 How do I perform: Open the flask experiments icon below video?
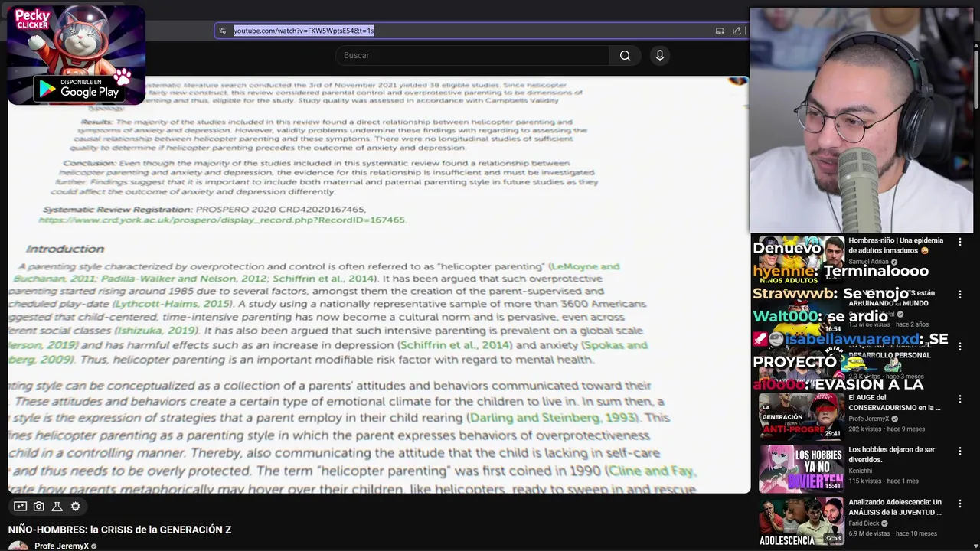coord(57,506)
